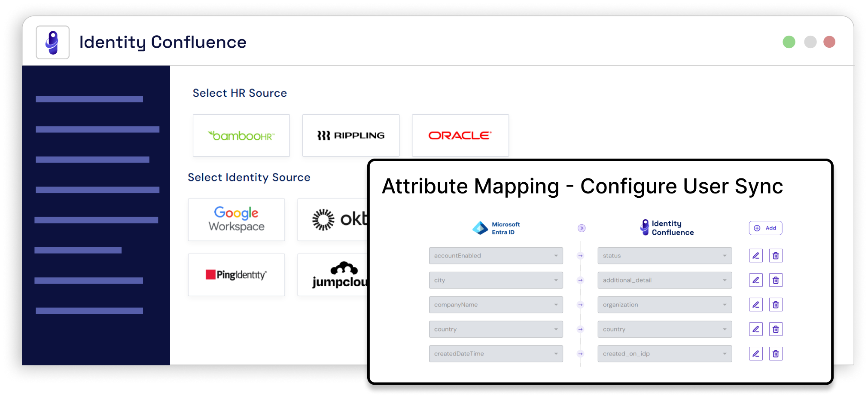The height and width of the screenshot is (395, 868).
Task: Delete the accountEnabled to status mapping
Action: [x=776, y=256]
